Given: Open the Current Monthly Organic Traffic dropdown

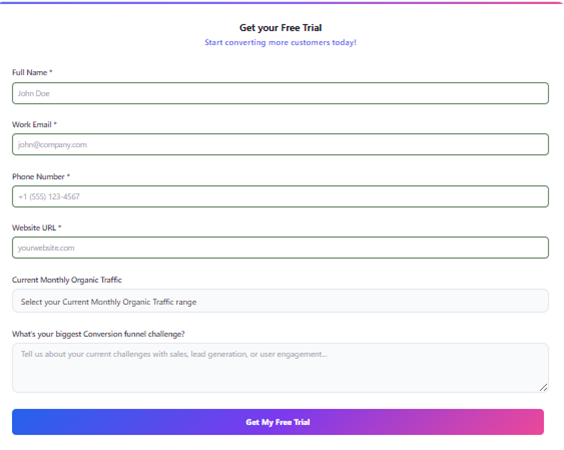Looking at the screenshot, I should tap(280, 301).
